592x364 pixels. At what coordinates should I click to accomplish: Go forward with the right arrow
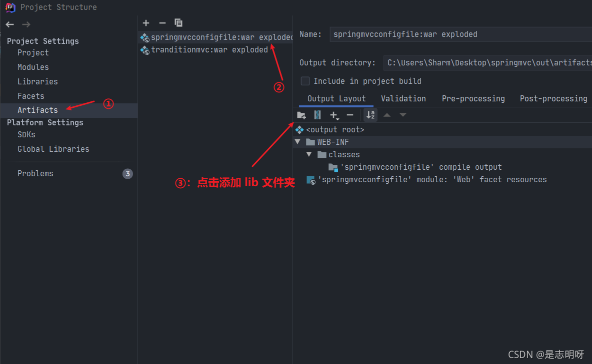[x=26, y=24]
